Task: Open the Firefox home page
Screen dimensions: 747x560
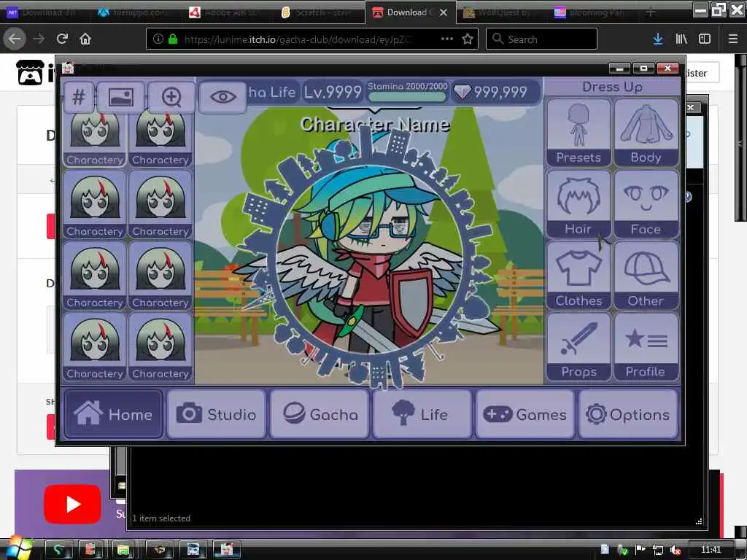Action: (85, 39)
